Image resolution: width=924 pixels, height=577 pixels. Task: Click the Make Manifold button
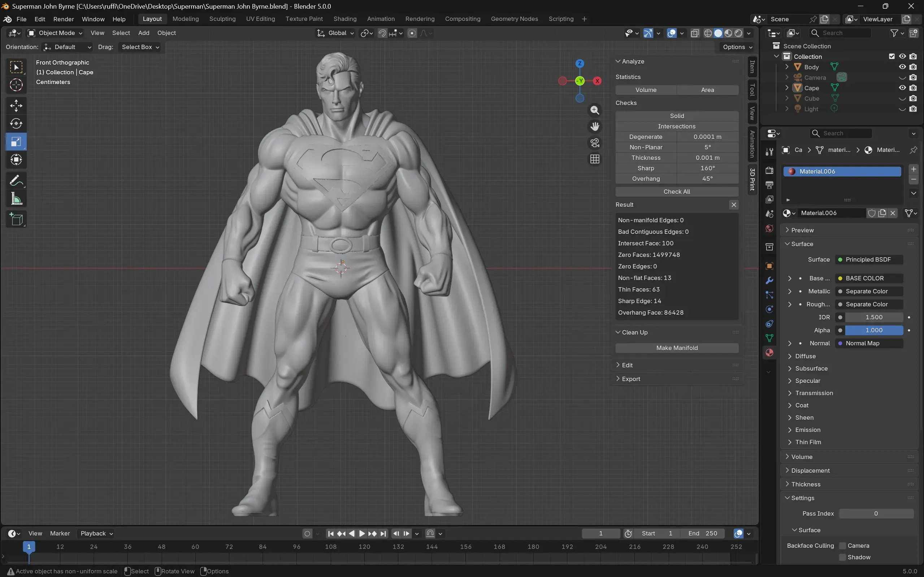click(x=677, y=348)
